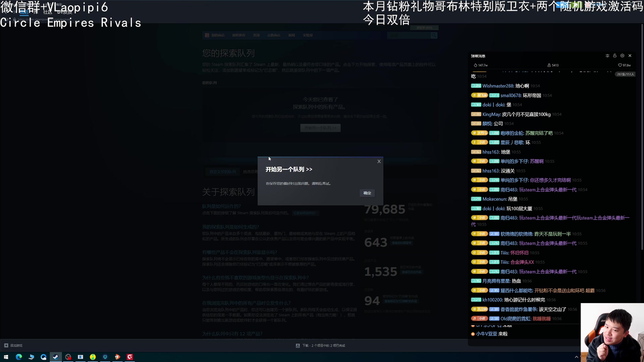Expand the system tray hidden icons chevron

coord(577,357)
